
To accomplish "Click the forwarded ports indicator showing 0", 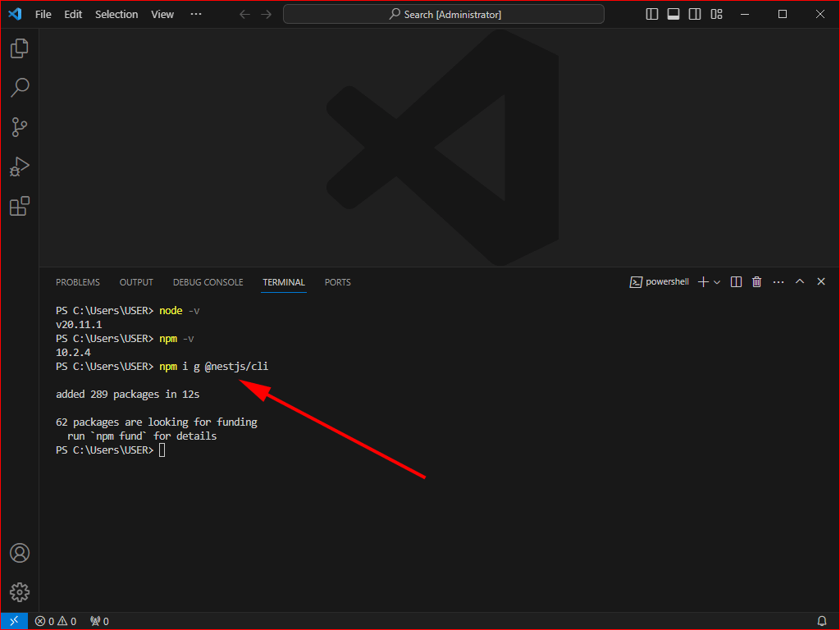I will tap(99, 621).
